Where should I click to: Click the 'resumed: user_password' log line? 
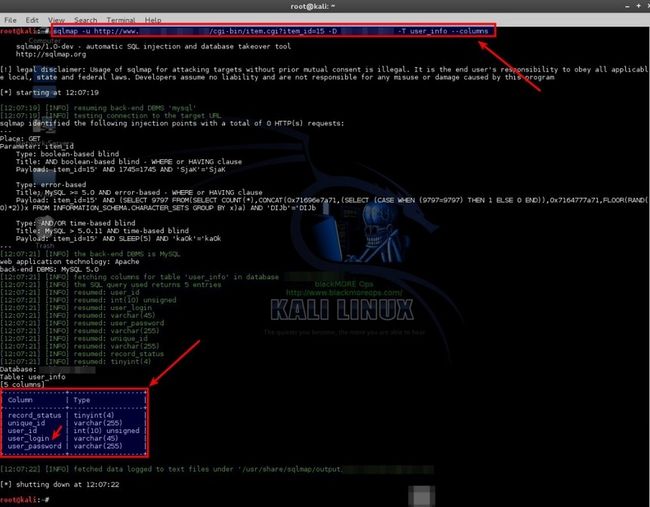(x=82, y=323)
